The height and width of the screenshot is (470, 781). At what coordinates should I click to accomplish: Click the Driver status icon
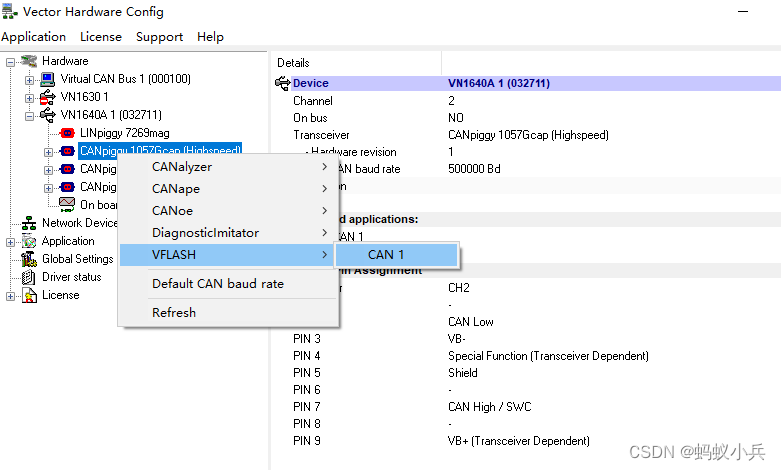tap(29, 277)
